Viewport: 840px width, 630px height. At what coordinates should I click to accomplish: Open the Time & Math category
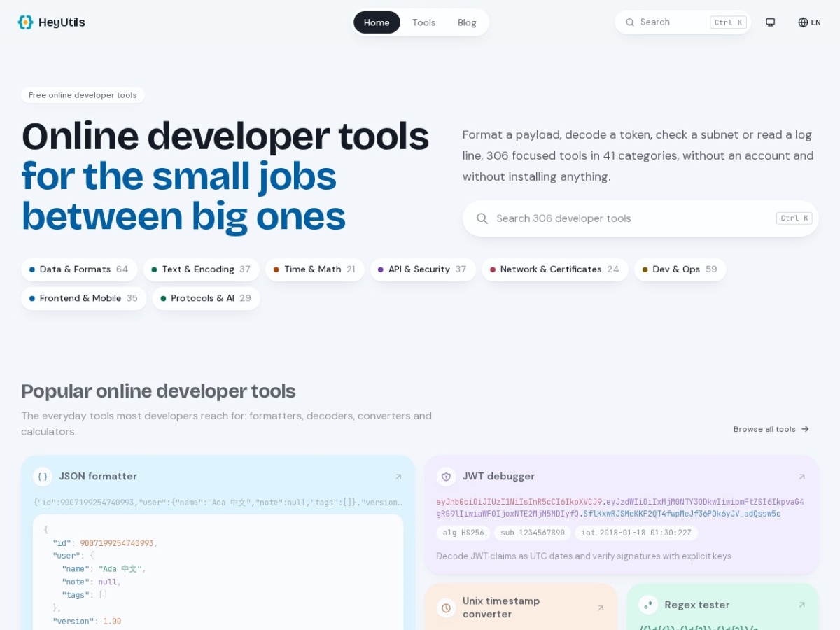(314, 269)
